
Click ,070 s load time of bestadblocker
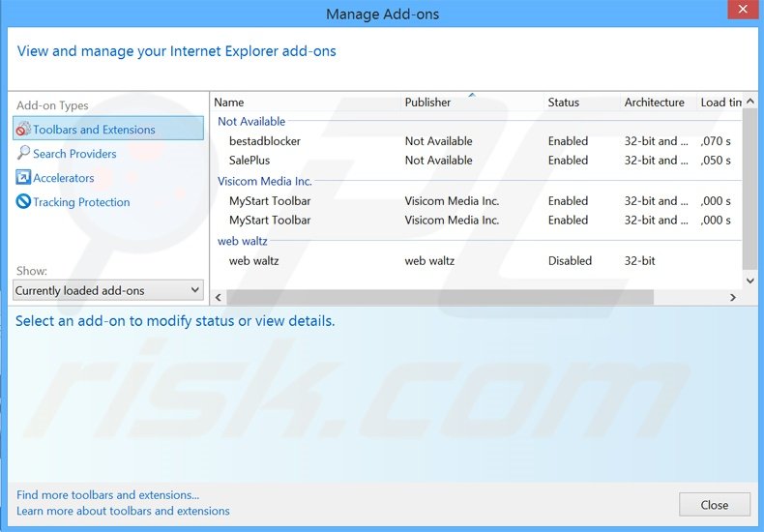716,141
